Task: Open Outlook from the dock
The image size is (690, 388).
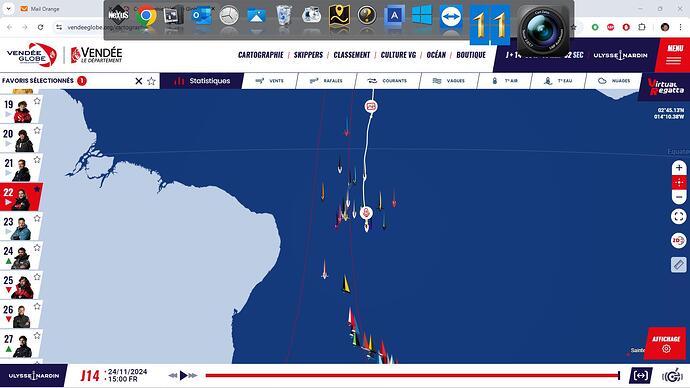Action: click(201, 17)
